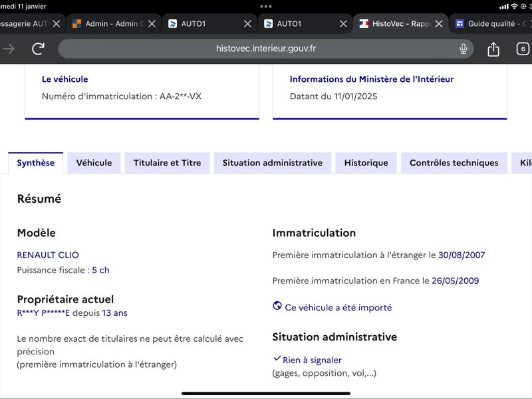The width and height of the screenshot is (532, 399).
Task: Go forward with the arrow icon
Action: [9, 49]
